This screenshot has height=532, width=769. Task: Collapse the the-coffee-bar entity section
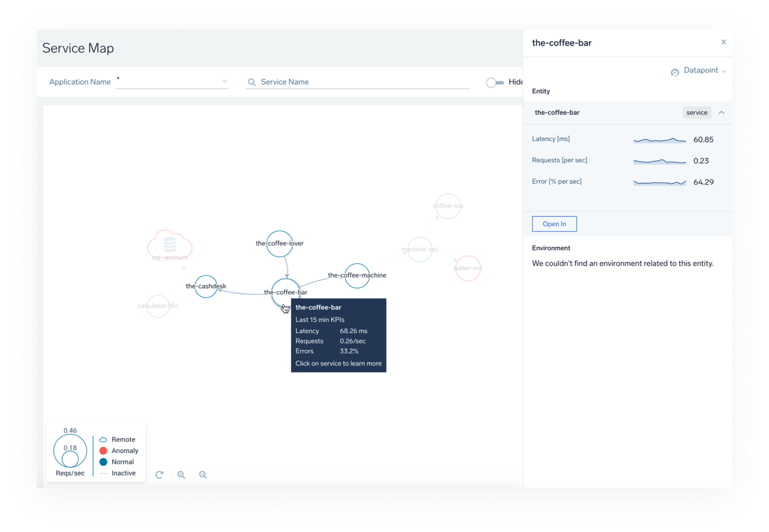(721, 113)
